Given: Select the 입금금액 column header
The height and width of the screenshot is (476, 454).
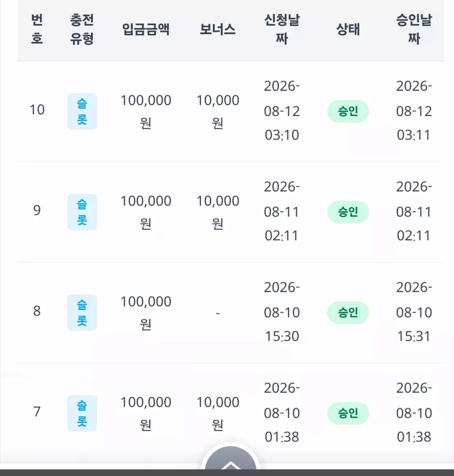Looking at the screenshot, I should (x=146, y=29).
